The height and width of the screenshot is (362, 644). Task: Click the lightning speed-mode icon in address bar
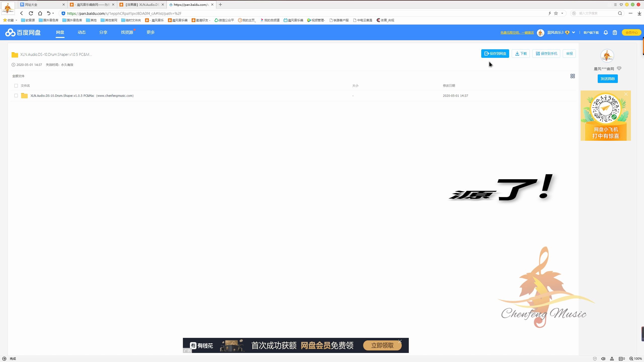coord(550,13)
